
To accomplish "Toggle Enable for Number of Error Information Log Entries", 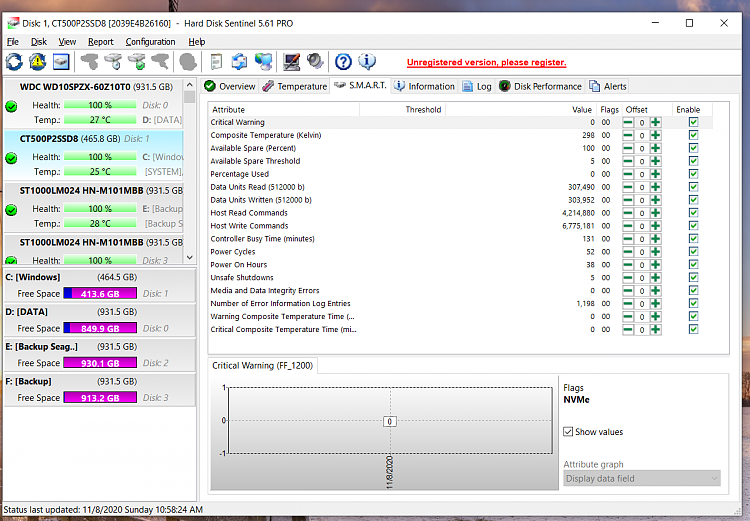I will pyautogui.click(x=693, y=303).
